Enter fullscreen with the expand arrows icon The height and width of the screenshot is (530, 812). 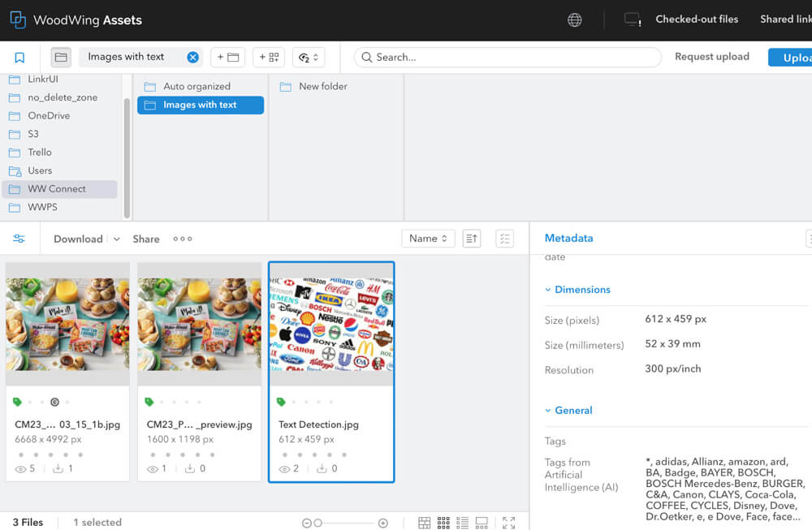coord(508,523)
